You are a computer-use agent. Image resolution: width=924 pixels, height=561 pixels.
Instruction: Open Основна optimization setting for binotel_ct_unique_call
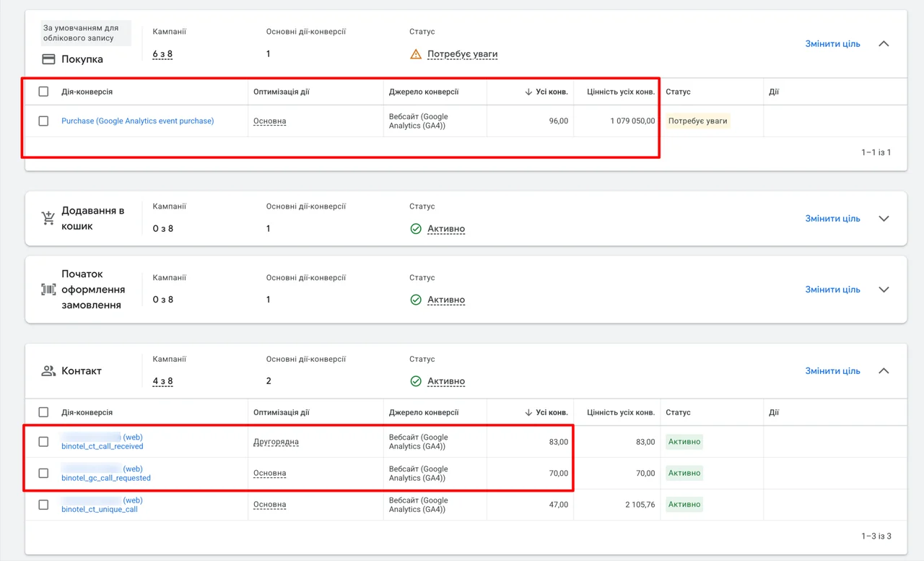pos(270,505)
